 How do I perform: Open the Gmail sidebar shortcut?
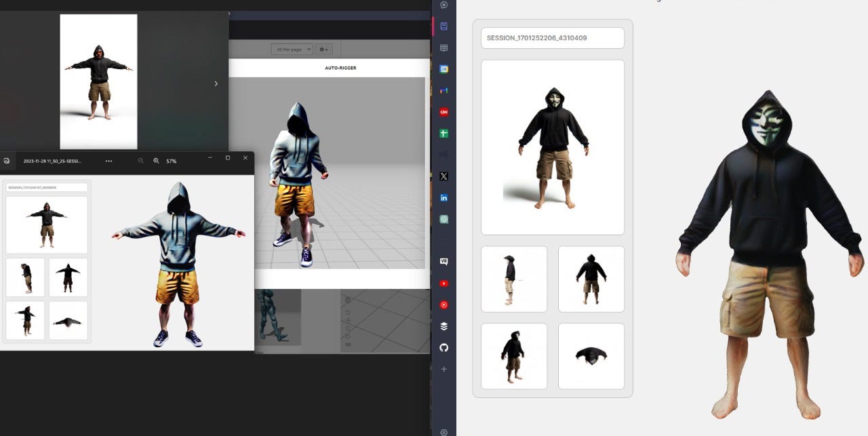point(444,91)
